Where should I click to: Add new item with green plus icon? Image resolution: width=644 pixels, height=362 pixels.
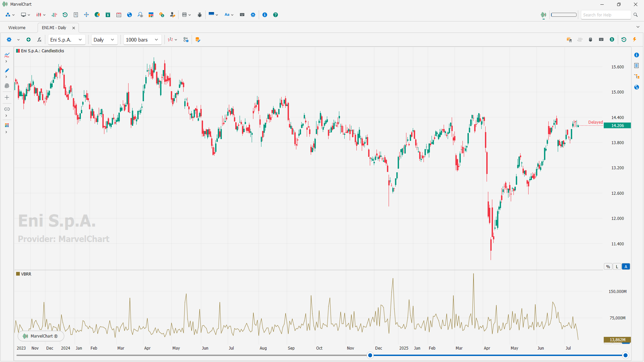(x=29, y=40)
